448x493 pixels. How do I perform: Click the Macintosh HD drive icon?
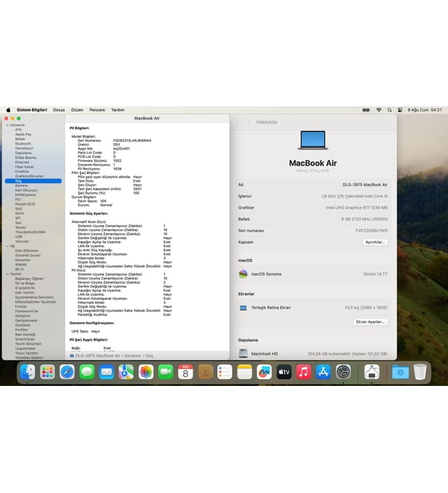click(243, 354)
